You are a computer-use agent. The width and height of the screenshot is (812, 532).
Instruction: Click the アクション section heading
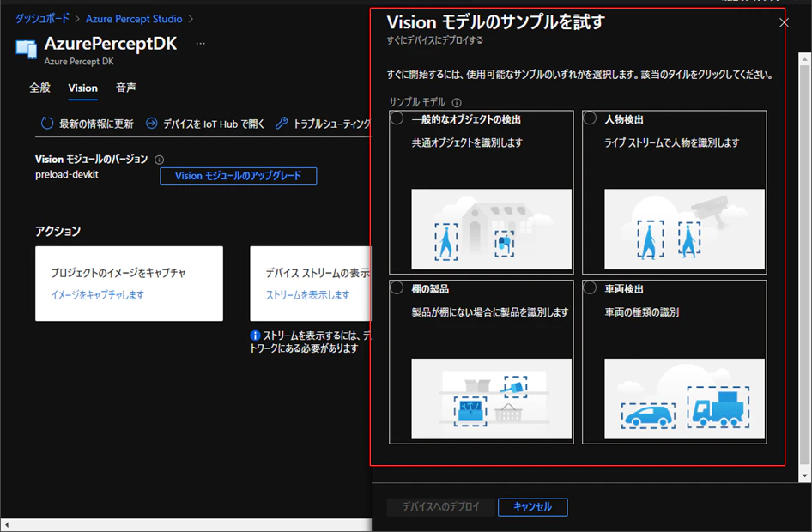coord(58,231)
